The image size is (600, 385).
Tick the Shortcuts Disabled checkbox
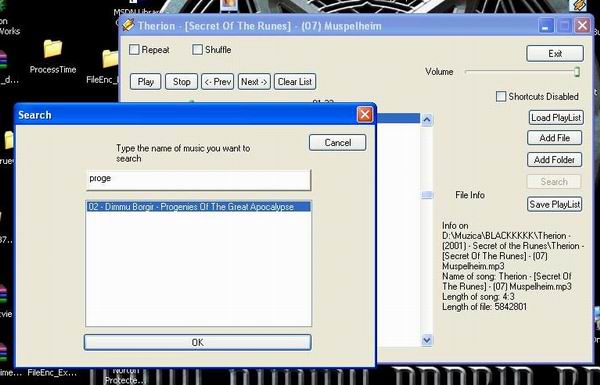point(501,96)
